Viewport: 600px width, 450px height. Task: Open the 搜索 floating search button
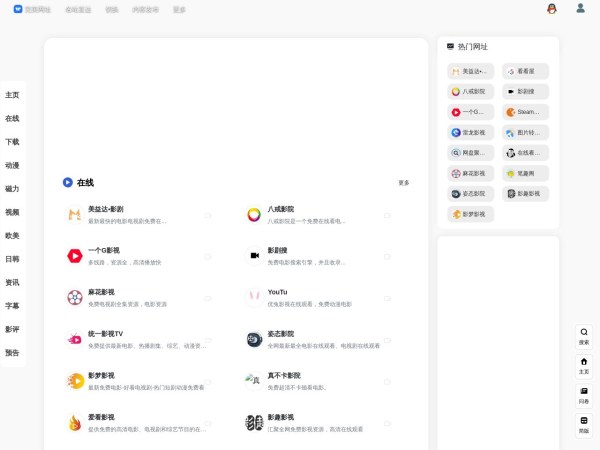(x=584, y=336)
